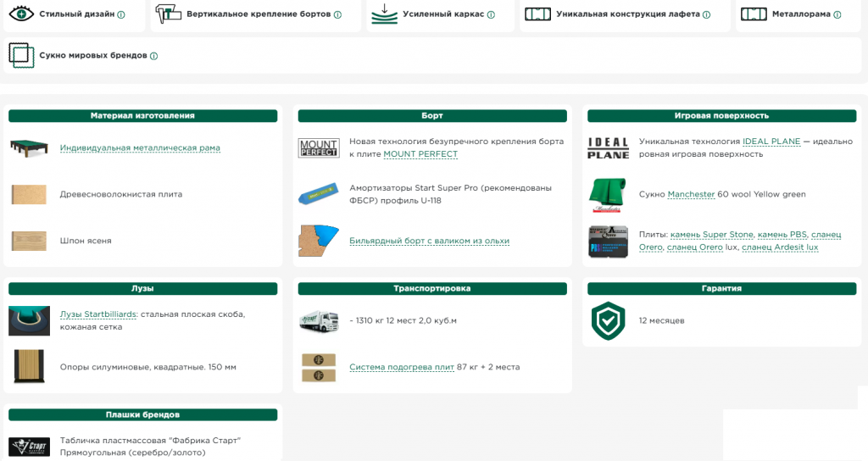Click the text Шпон ясеня
This screenshot has height=461, width=868.
[x=86, y=241]
